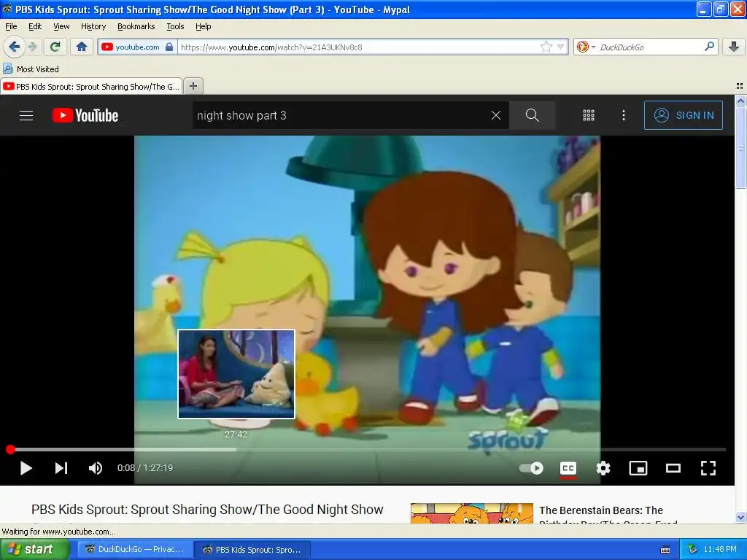Open the Bookmarks menu
The height and width of the screenshot is (560, 747).
(x=136, y=26)
